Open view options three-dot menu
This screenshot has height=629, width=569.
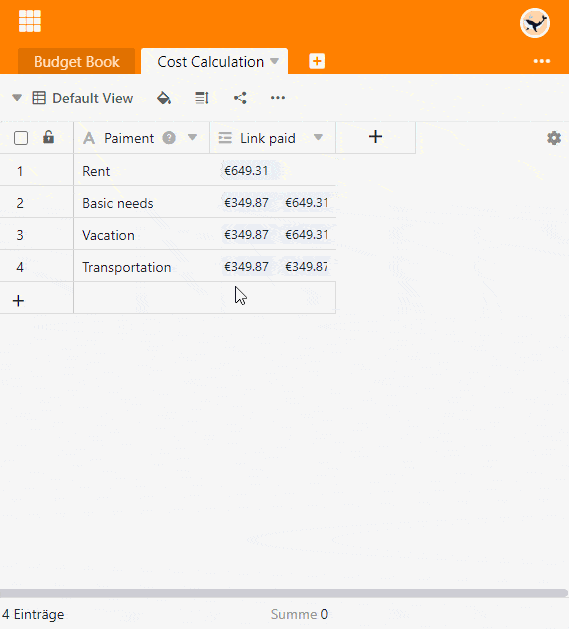pyautogui.click(x=278, y=98)
